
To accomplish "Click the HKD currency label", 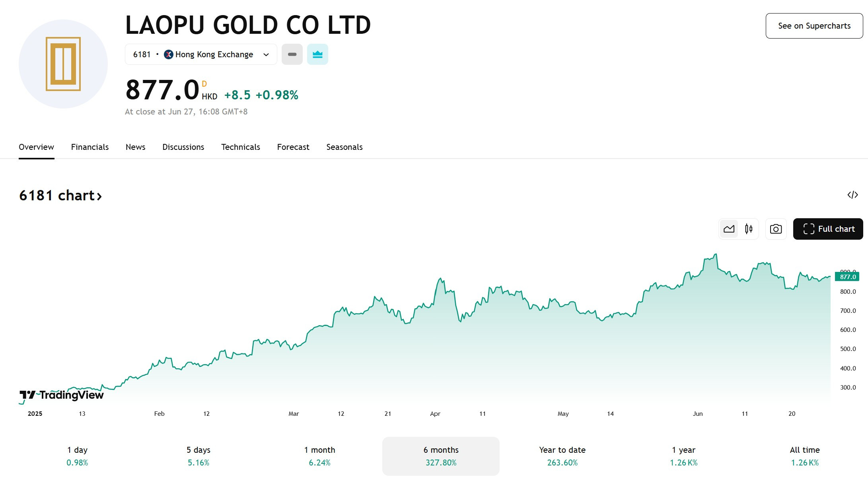I will coord(210,97).
